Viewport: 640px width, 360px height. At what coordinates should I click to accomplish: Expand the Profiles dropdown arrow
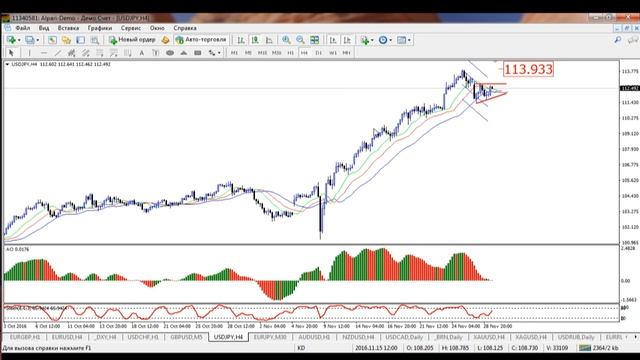click(38, 40)
